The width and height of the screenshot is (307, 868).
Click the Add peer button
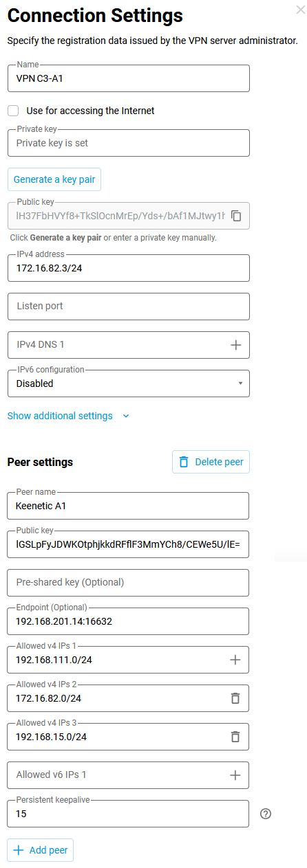(x=41, y=850)
